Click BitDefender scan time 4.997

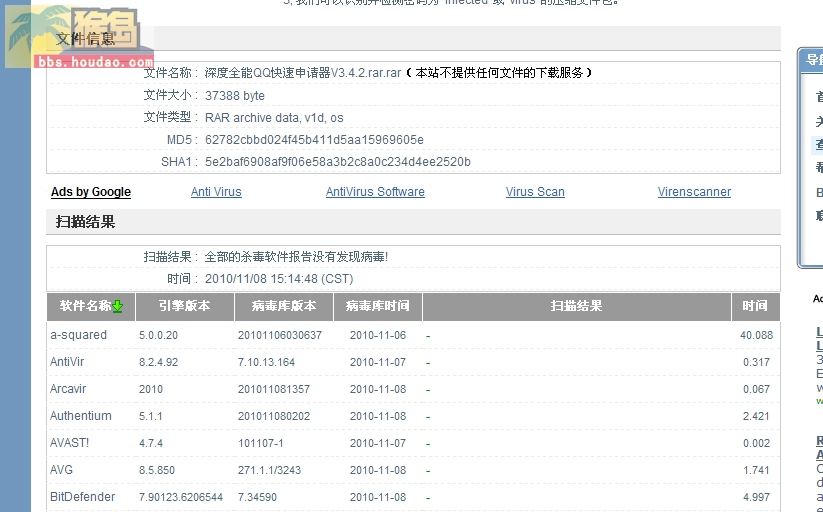(x=756, y=497)
